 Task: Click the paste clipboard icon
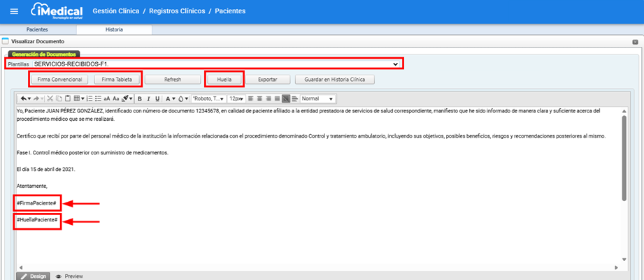(68, 98)
